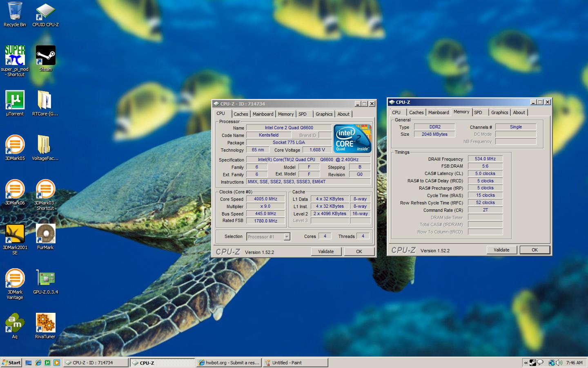Open the Windows Start menu
588x368 pixels.
point(11,363)
